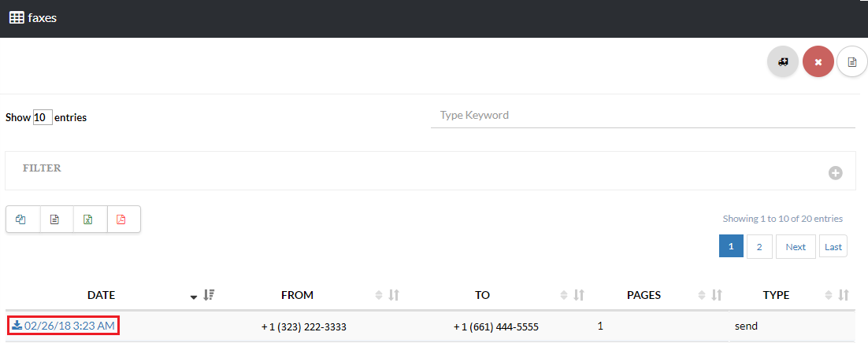This screenshot has height=343, width=868.
Task: Sort table by TYPE column
Action: pyautogui.click(x=776, y=295)
